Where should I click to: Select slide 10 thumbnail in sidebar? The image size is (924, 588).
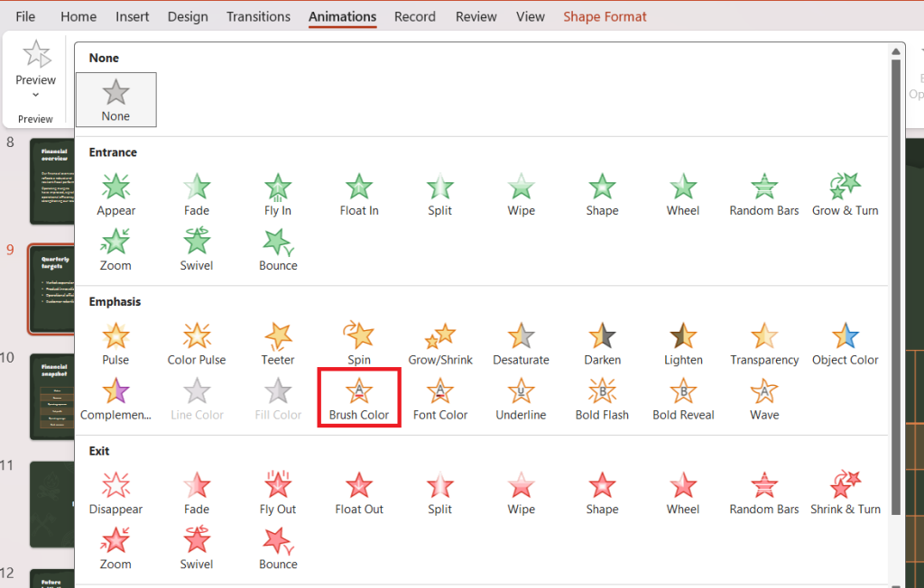51,397
